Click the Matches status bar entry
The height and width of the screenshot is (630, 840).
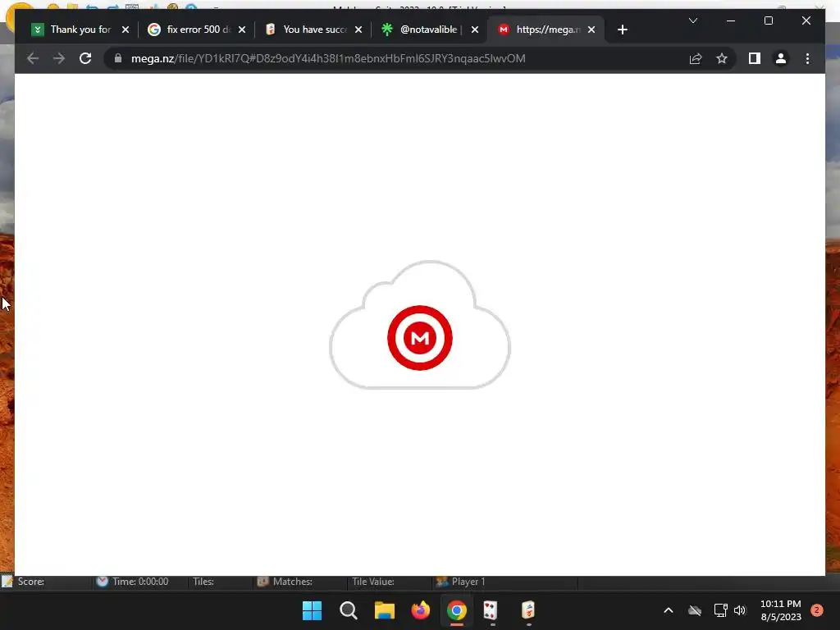tap(285, 582)
